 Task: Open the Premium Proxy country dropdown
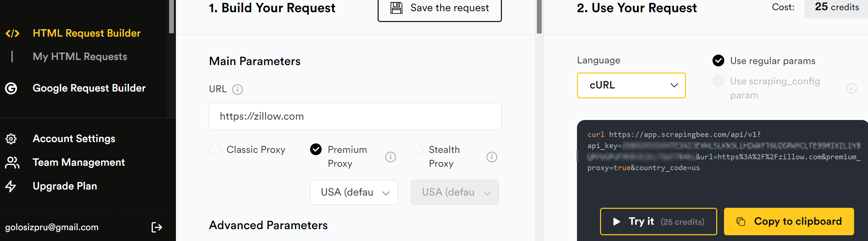(x=354, y=192)
